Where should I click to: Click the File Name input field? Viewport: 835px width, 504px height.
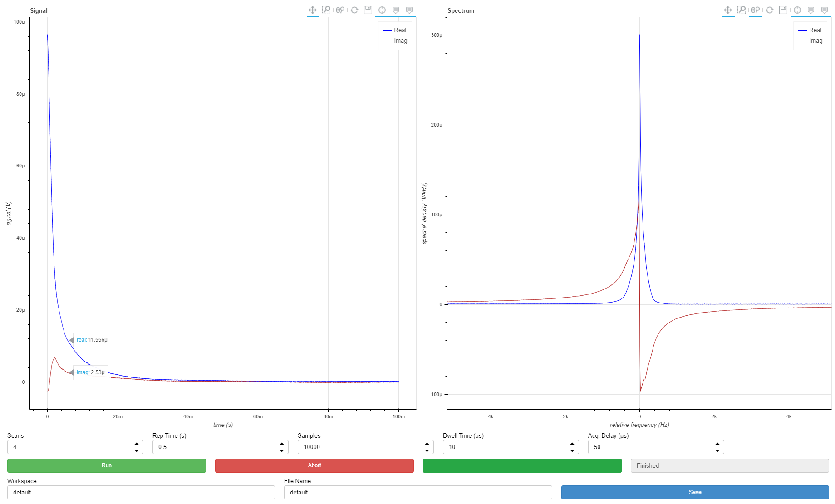pos(417,492)
